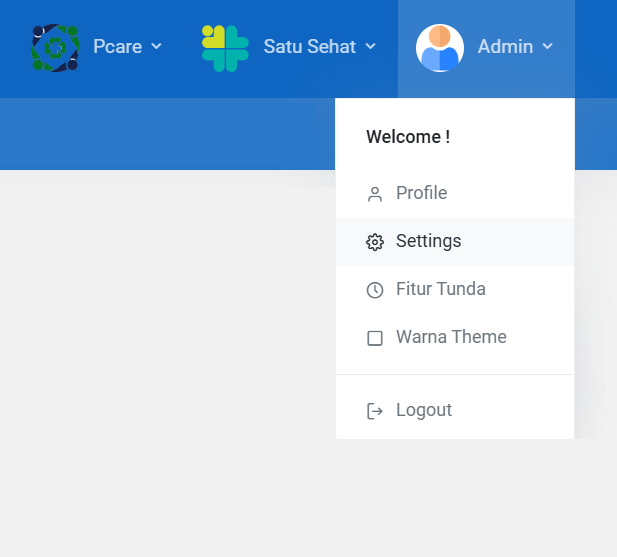617x557 pixels.
Task: Click the Satu Sehat cross logo
Action: click(225, 48)
